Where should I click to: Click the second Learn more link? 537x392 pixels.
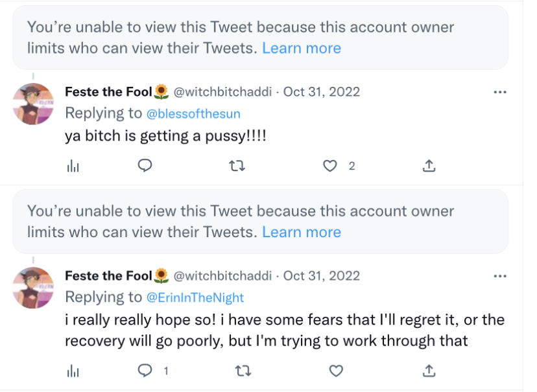302,232
